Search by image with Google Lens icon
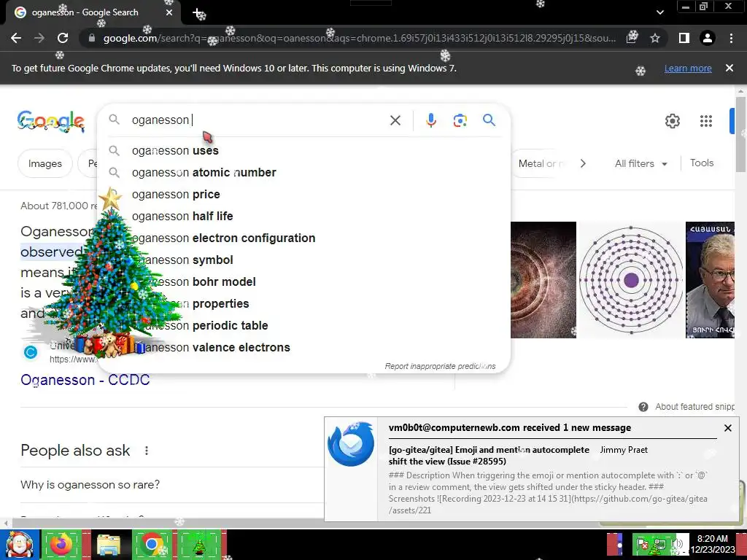The width and height of the screenshot is (747, 560). 460,120
